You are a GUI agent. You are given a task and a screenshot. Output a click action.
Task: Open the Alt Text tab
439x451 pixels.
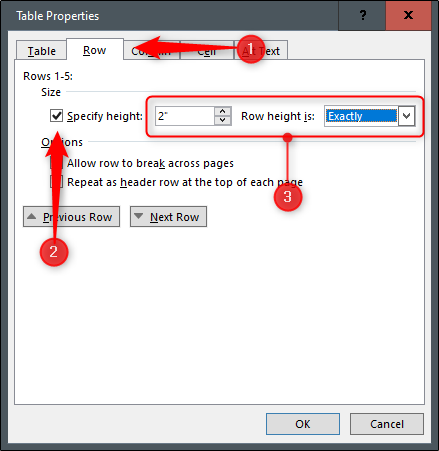pyautogui.click(x=261, y=51)
